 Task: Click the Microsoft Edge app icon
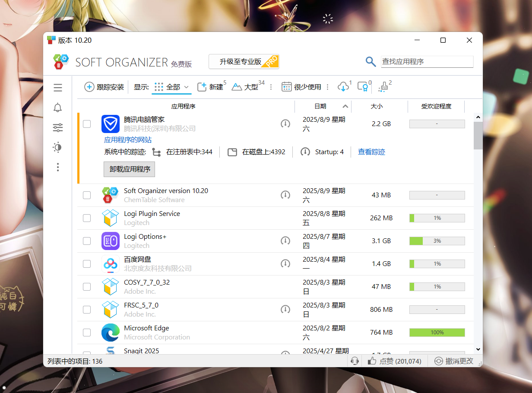pyautogui.click(x=111, y=333)
